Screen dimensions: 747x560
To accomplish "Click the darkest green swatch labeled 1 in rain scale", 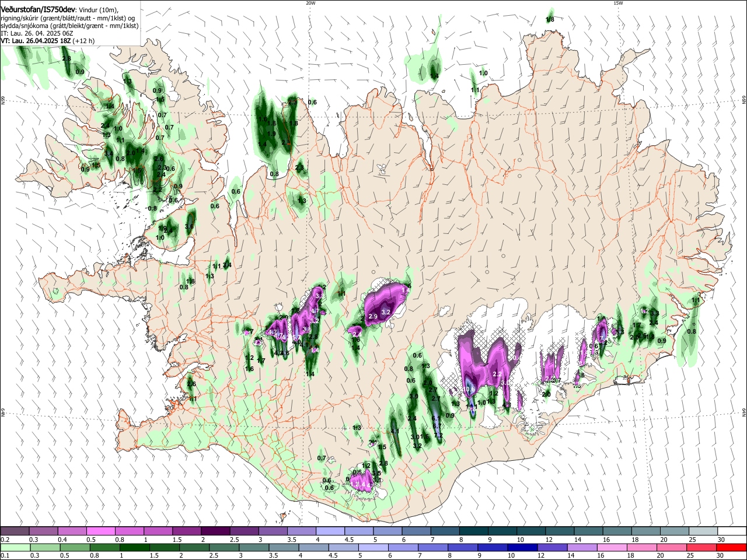I will pyautogui.click(x=134, y=547).
